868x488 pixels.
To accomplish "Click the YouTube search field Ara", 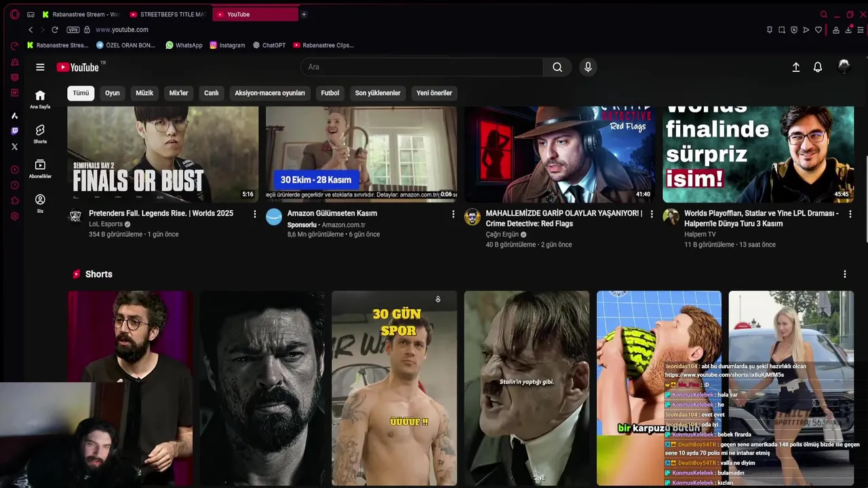I will tap(422, 67).
